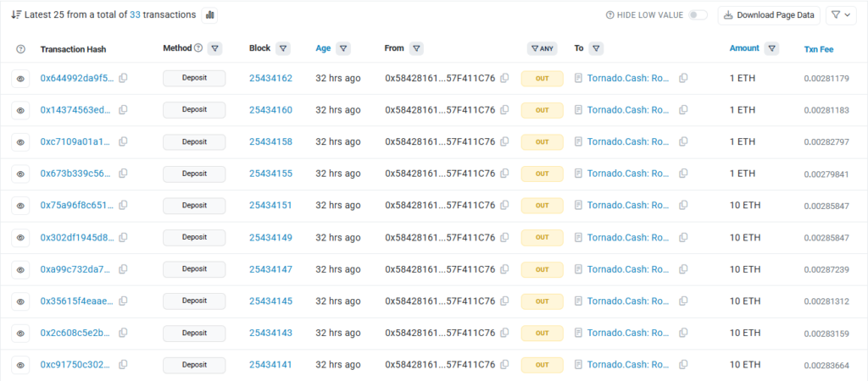Copy From address in block 25434151 row
Screen dimensions: 868x381
click(504, 205)
